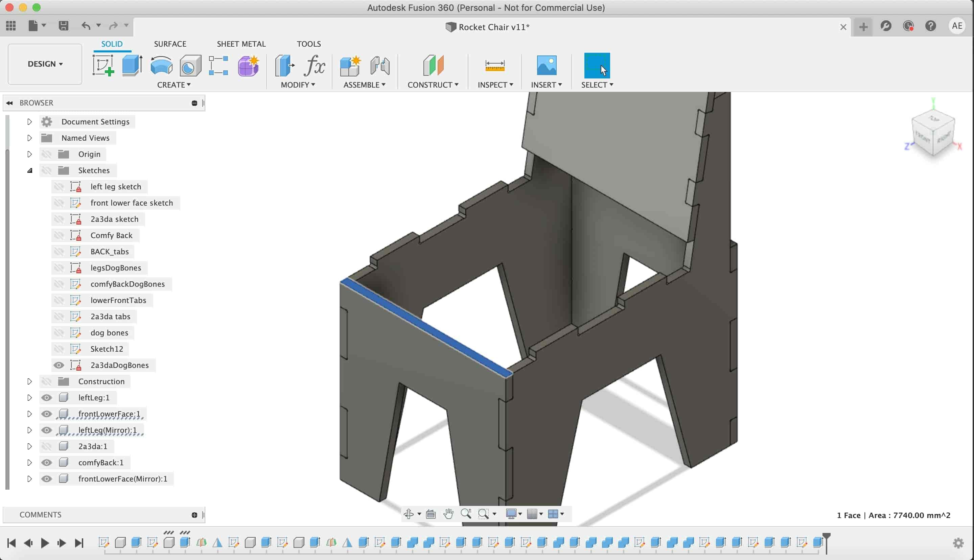Viewport: 974px width, 560px height.
Task: Choose the Offset Plane construct tool
Action: coord(433,65)
